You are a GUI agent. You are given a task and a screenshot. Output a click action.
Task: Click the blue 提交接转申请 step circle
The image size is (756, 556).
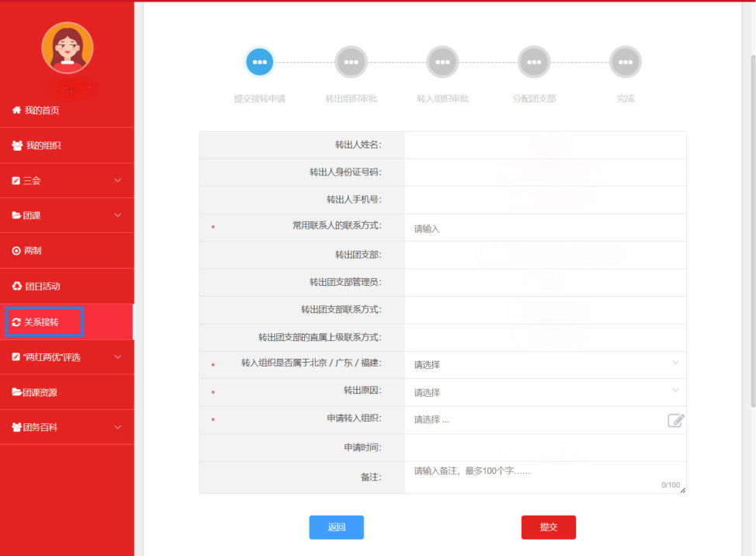tap(259, 61)
